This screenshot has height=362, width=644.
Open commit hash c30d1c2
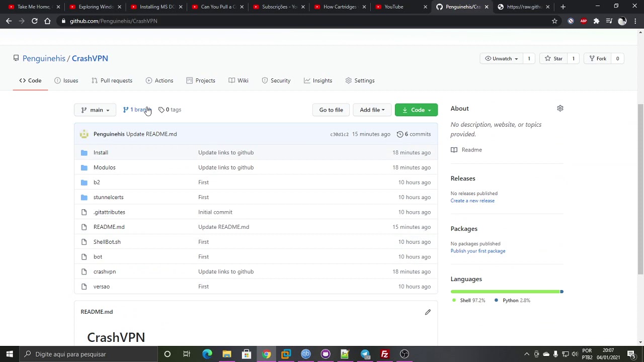tap(339, 134)
